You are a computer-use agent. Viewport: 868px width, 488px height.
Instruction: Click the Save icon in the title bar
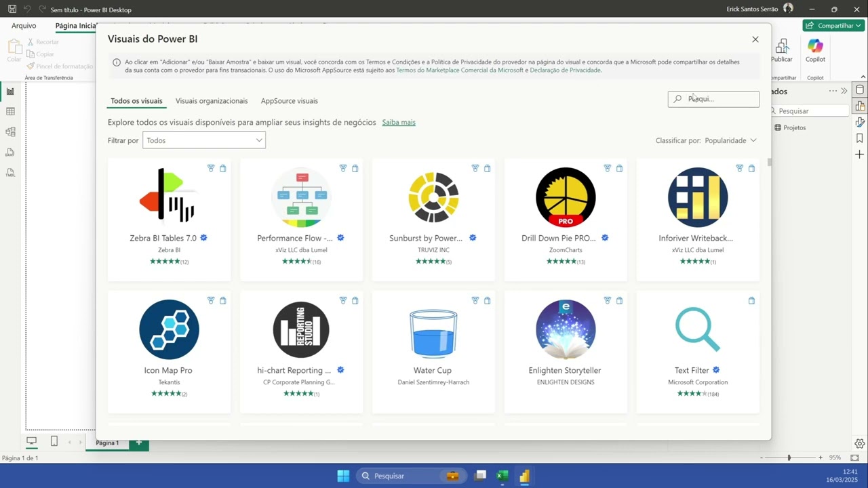pos(12,9)
